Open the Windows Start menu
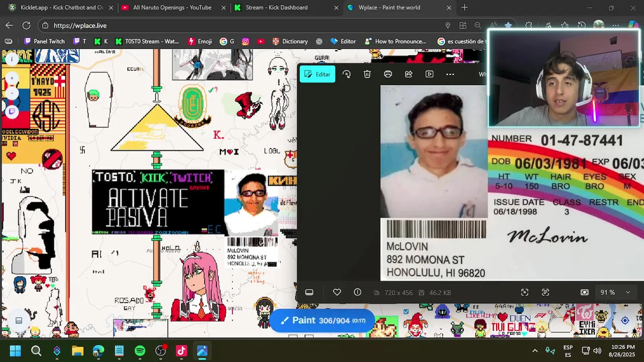 pos(15,351)
